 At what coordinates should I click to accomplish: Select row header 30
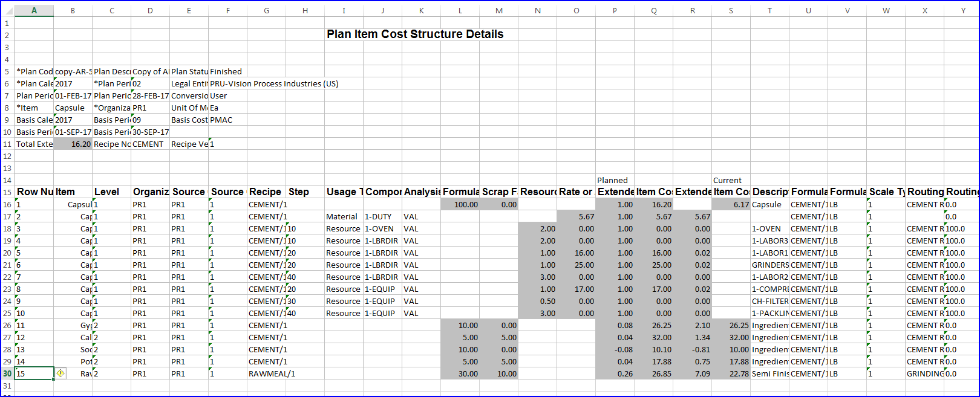click(7, 373)
